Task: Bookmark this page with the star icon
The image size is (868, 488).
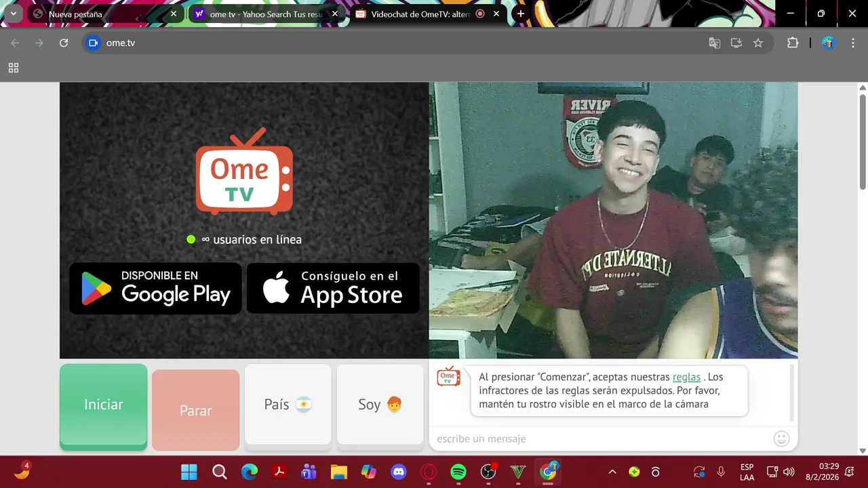Action: click(758, 43)
